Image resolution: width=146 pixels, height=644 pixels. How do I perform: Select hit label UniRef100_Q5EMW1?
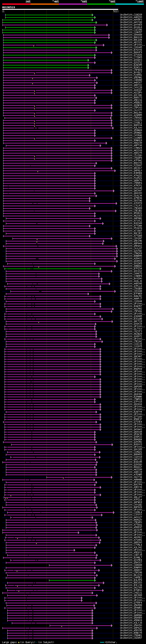131,77
